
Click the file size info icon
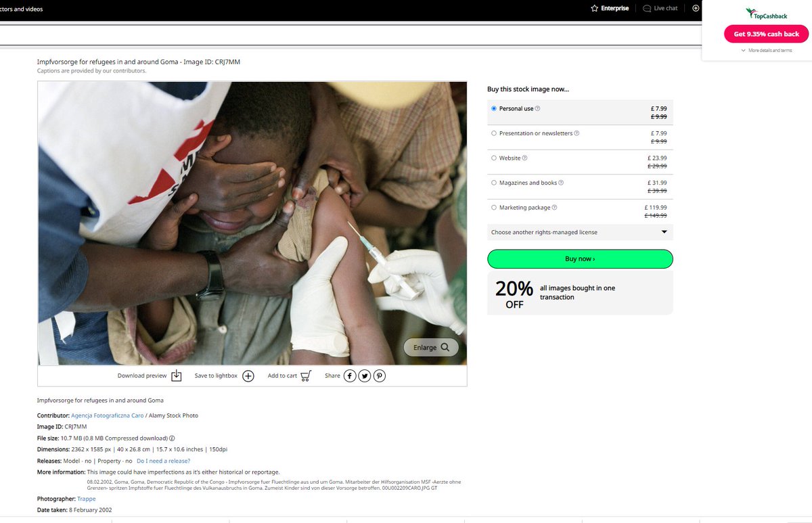tap(172, 438)
